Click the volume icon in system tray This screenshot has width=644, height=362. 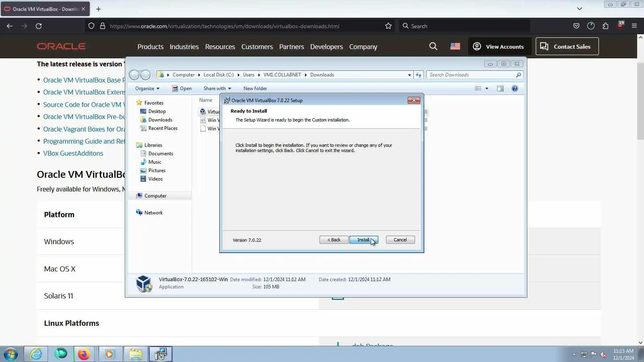coord(603,354)
